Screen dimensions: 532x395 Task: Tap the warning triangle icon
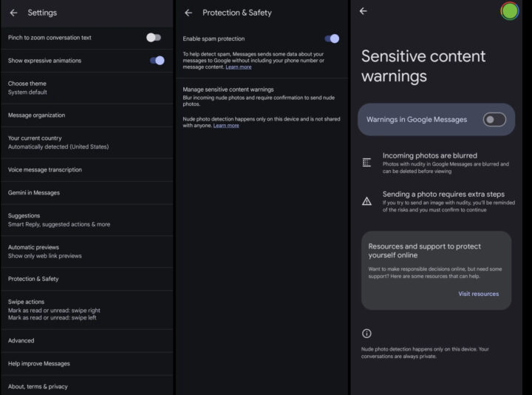(x=367, y=200)
